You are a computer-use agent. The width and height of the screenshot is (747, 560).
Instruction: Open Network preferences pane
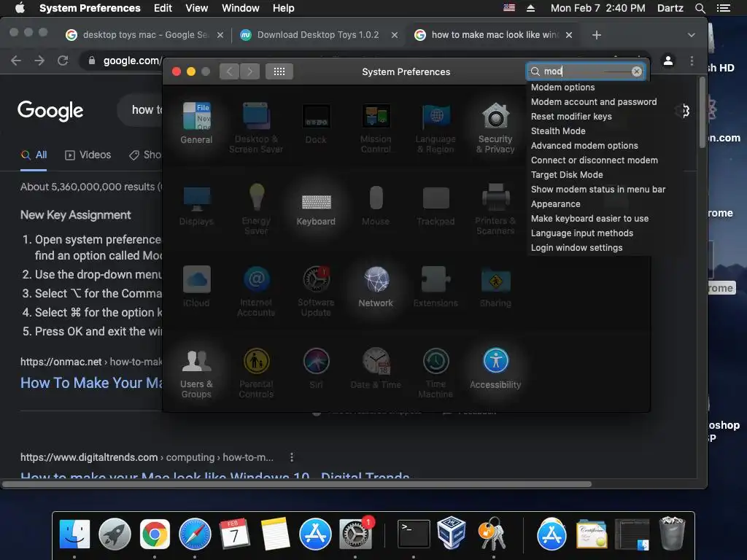(x=376, y=287)
